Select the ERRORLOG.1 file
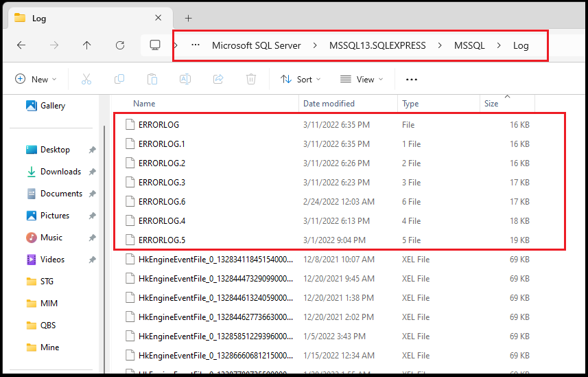The width and height of the screenshot is (588, 377). [x=162, y=144]
